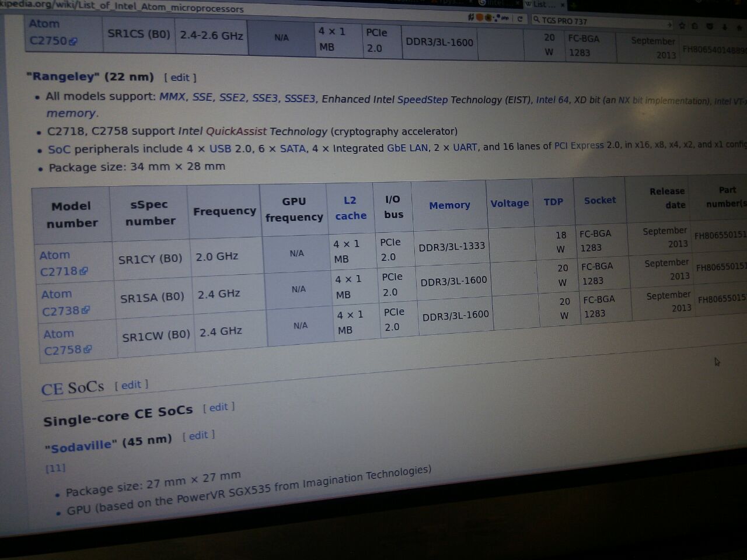Open the GbE LAN link
This screenshot has height=560, width=747.
pos(407,148)
